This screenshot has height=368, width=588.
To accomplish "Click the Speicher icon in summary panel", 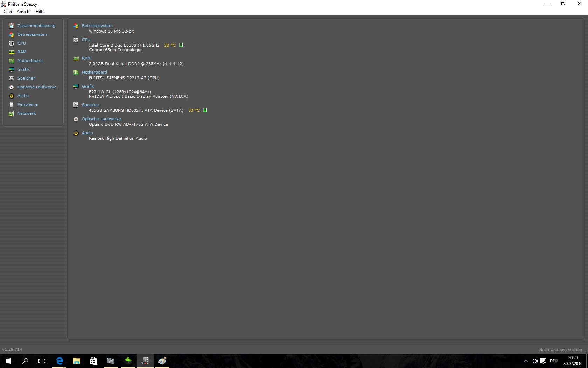I will (x=76, y=105).
